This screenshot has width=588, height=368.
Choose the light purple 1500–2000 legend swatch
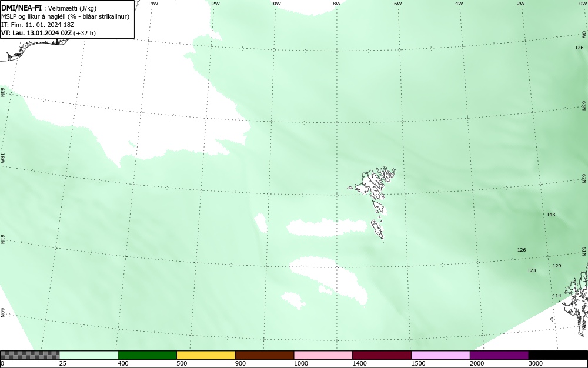pyautogui.click(x=440, y=355)
